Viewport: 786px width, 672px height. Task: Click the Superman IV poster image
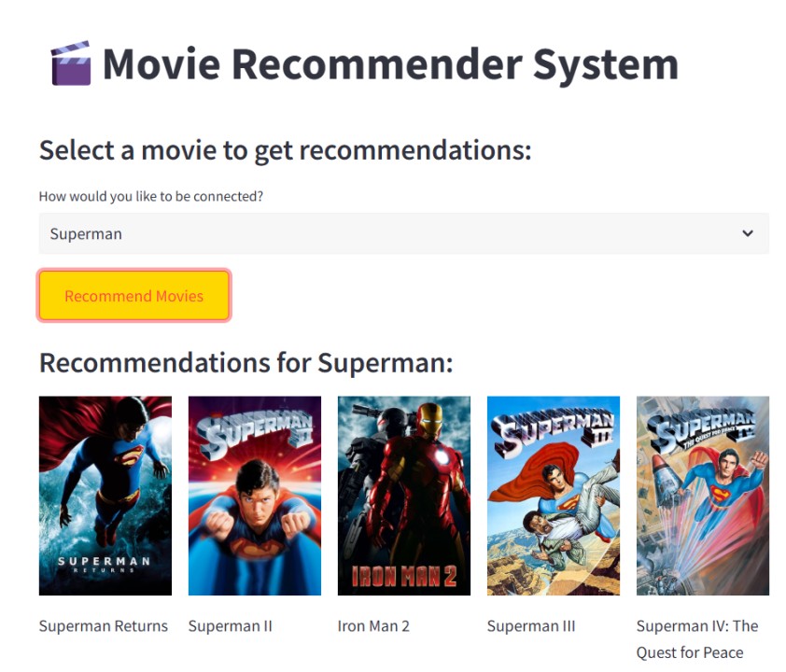703,496
